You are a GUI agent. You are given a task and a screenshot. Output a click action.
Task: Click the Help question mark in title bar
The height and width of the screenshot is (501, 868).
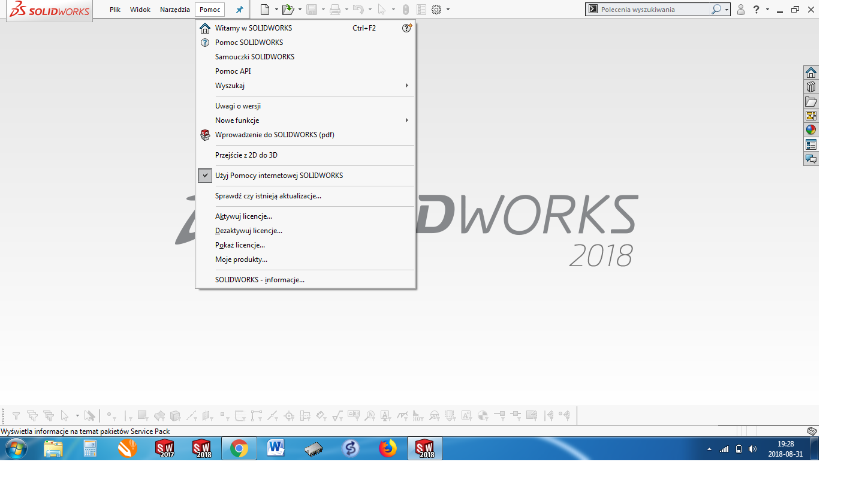[757, 10]
